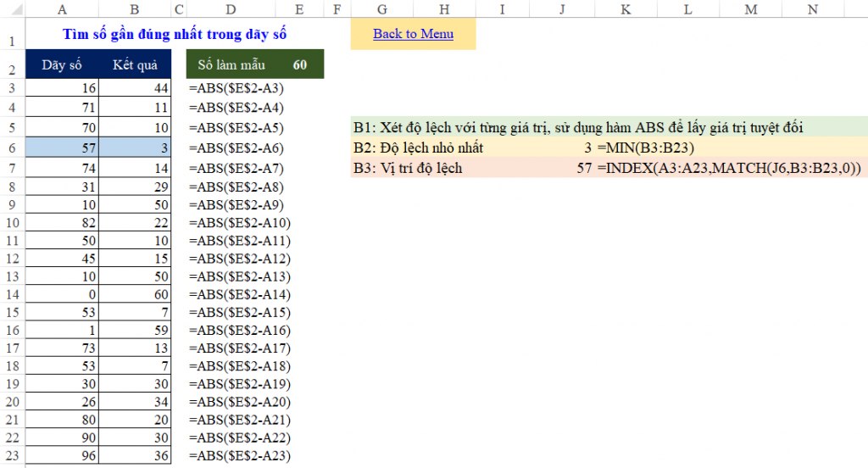
Task: Select the row 6 header
Action: coord(12,148)
